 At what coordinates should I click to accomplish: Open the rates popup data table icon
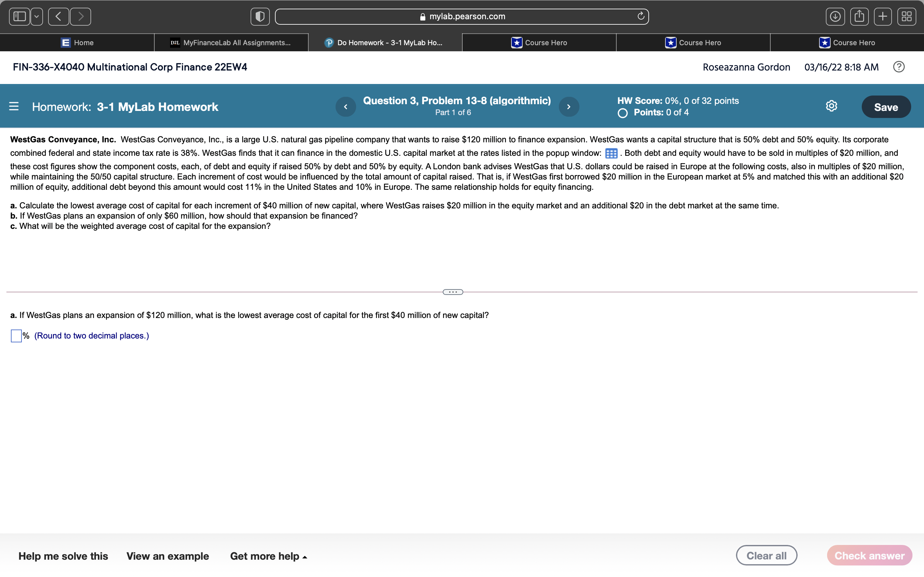[611, 153]
